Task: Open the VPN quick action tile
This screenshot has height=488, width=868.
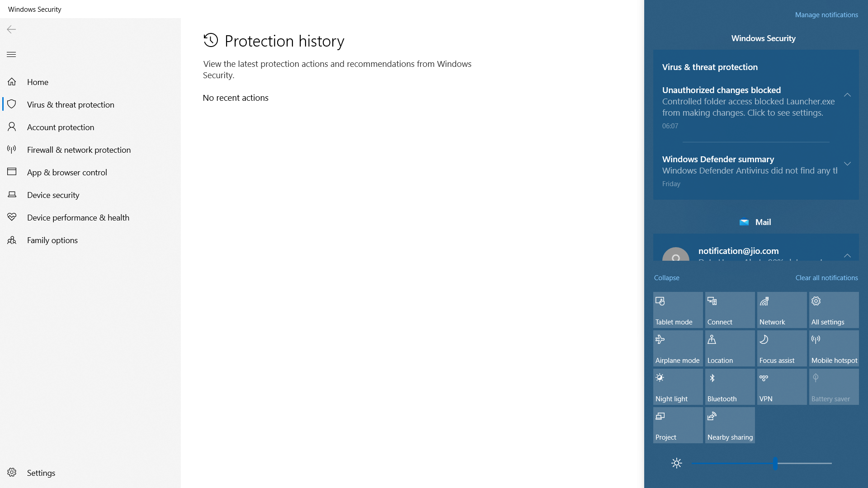Action: (782, 387)
